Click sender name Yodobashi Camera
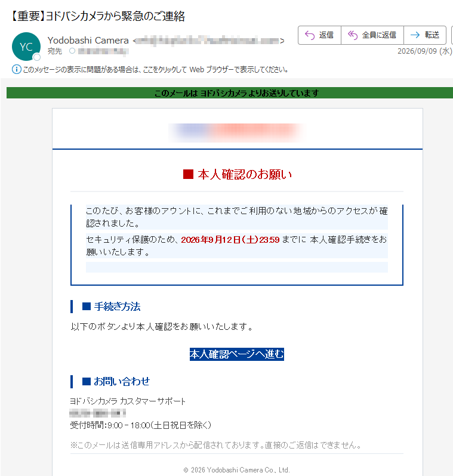453x476 pixels. (88, 41)
